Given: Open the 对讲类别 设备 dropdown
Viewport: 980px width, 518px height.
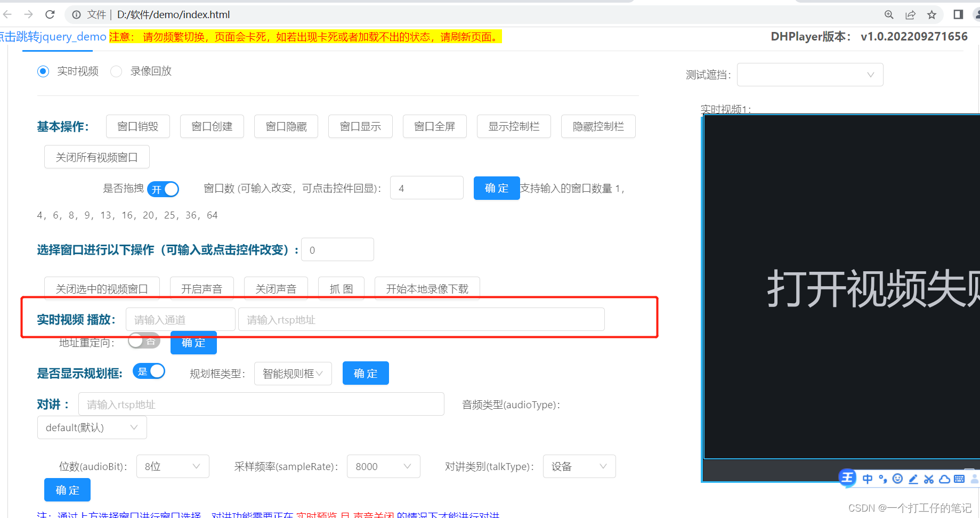Looking at the screenshot, I should (x=579, y=466).
